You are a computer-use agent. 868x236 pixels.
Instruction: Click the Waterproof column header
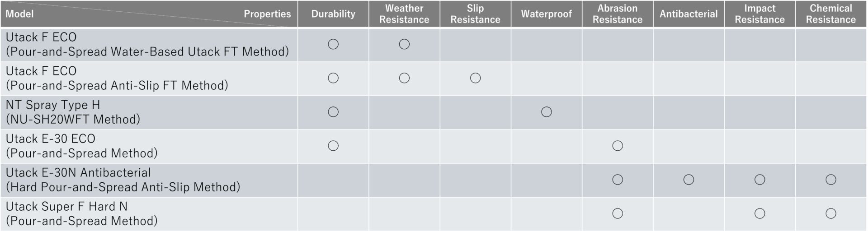(546, 14)
